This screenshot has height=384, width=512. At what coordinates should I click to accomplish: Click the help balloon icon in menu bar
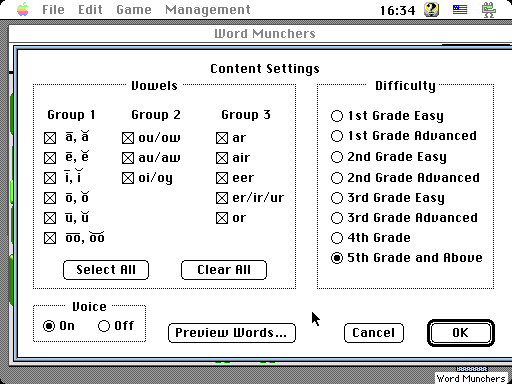coord(432,10)
